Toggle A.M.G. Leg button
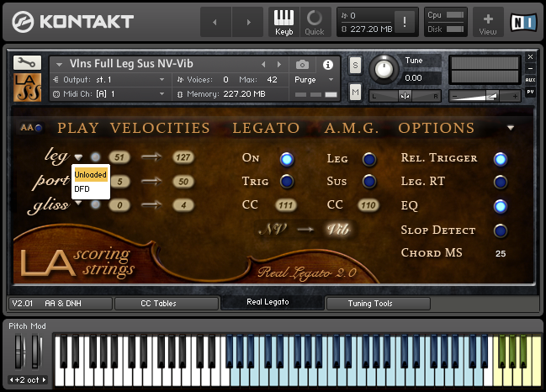 tap(369, 159)
